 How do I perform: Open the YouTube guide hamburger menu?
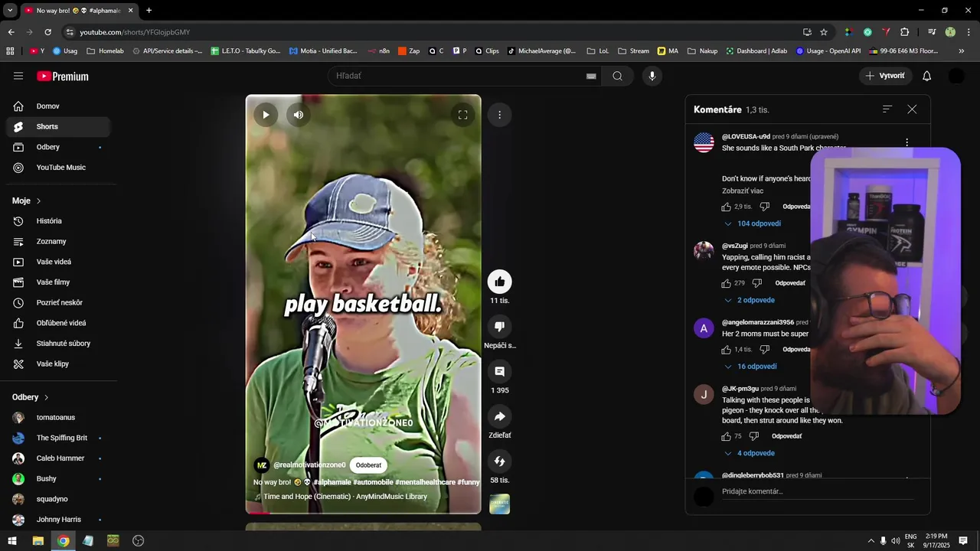(x=18, y=76)
